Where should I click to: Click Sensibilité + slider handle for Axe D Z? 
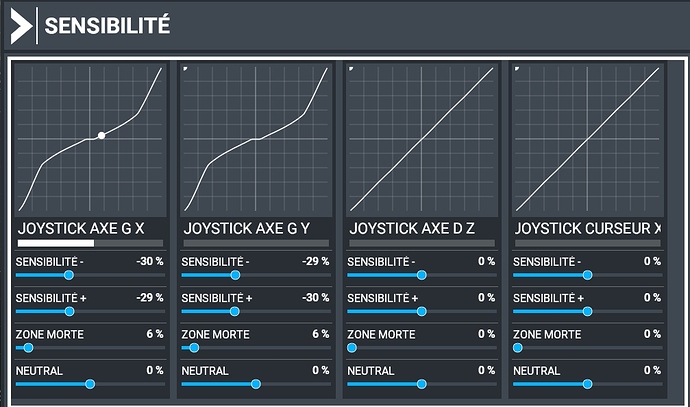coord(421,311)
